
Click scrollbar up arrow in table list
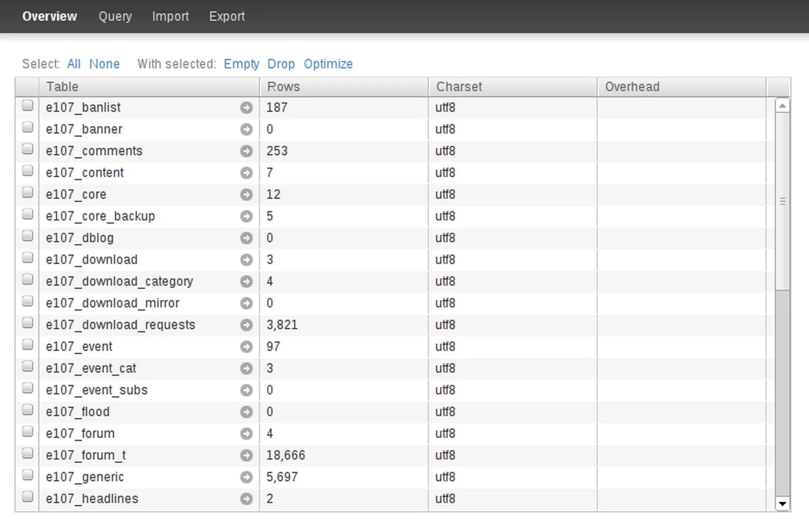pyautogui.click(x=782, y=106)
